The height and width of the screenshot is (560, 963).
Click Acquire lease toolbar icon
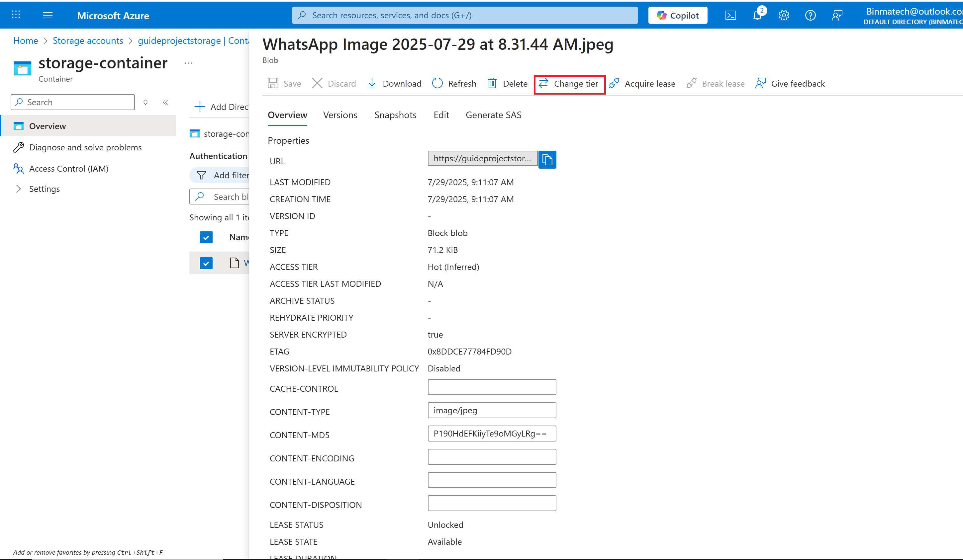coord(614,84)
